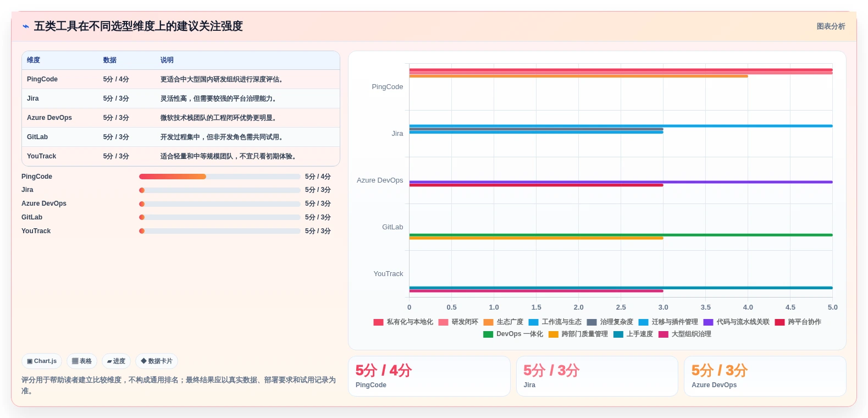Open the Jira 5分 / 3分 data card
Viewport: 868px width, 418px height.
597,376
